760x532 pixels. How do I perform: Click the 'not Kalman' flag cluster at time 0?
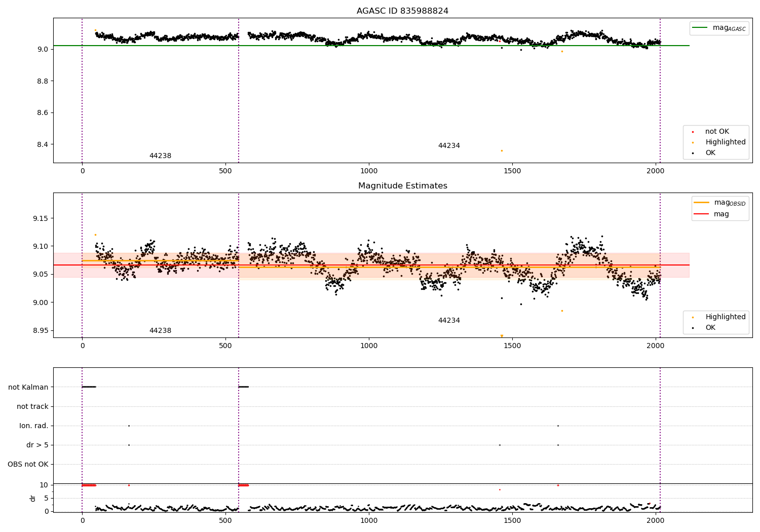(x=89, y=387)
